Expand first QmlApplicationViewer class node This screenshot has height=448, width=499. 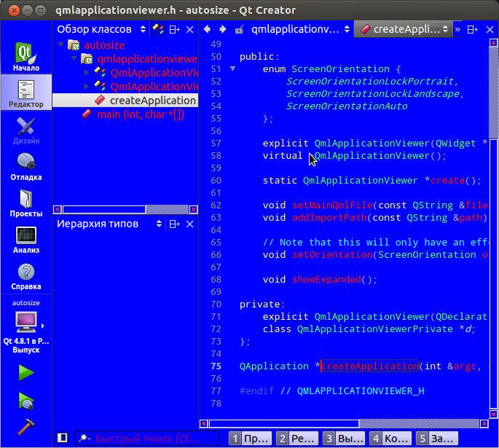[x=87, y=73]
